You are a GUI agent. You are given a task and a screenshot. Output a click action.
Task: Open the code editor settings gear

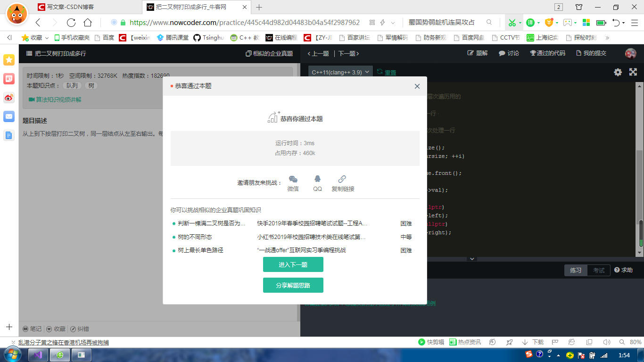pyautogui.click(x=618, y=72)
